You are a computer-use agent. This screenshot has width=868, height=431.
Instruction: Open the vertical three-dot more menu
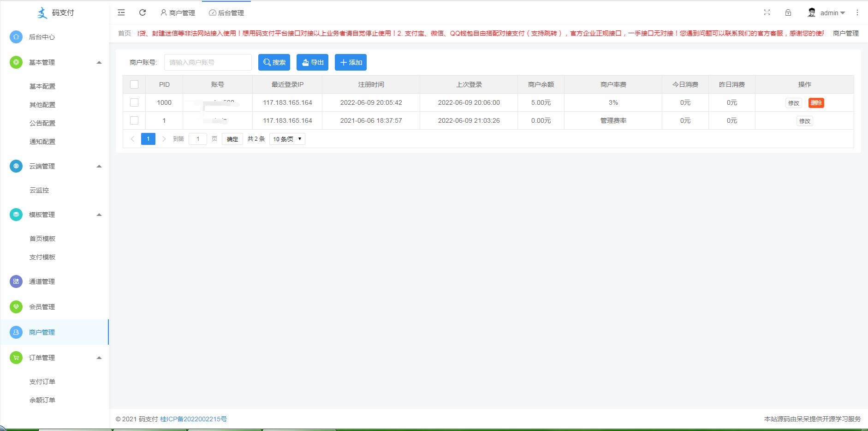pyautogui.click(x=857, y=12)
